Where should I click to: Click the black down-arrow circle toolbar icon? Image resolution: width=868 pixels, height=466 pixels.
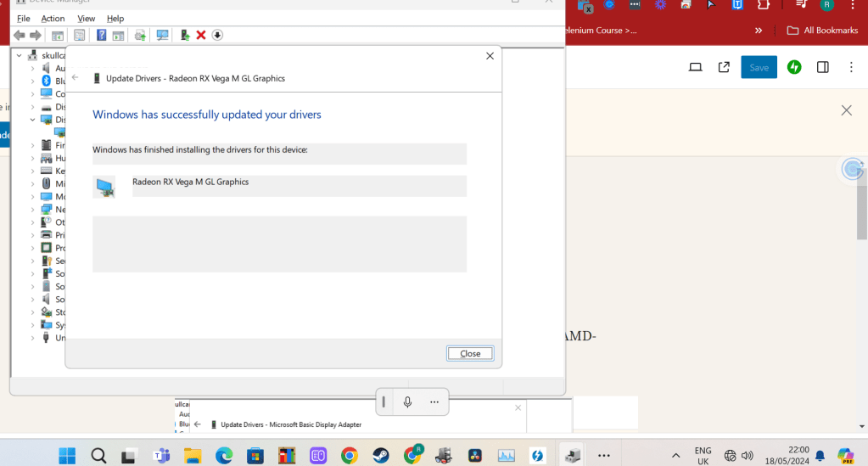(x=217, y=36)
